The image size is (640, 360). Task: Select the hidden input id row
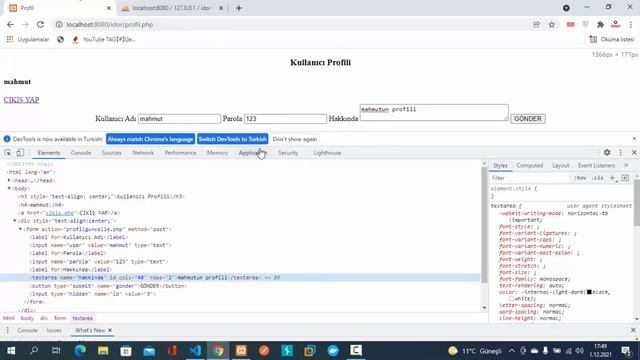point(241,294)
